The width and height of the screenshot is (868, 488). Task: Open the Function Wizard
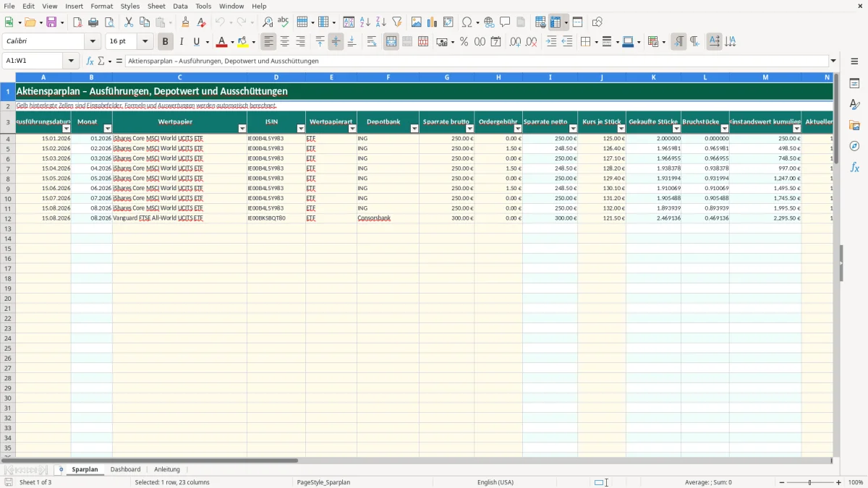coord(90,61)
